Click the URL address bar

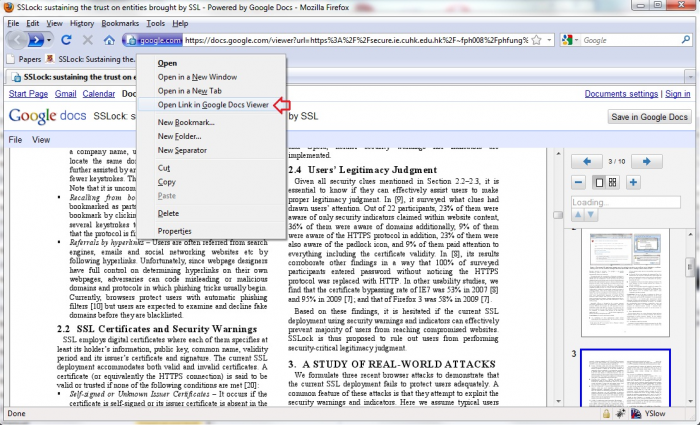pos(356,40)
